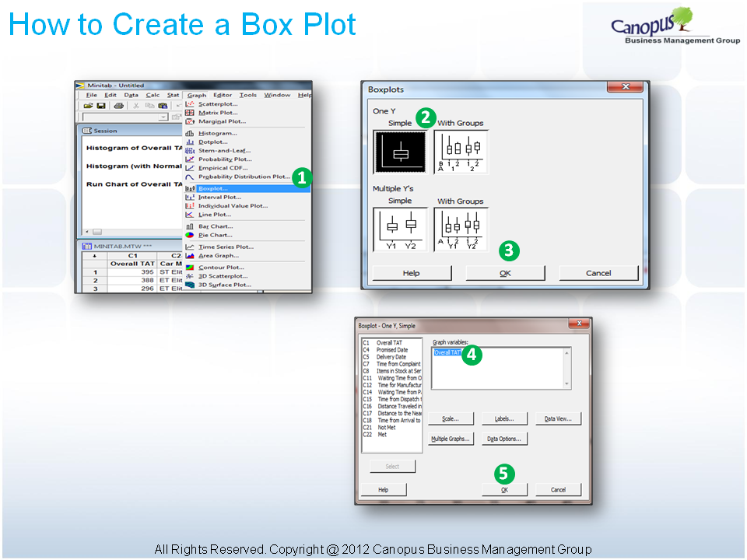This screenshot has width=747, height=560.
Task: Click the Scatterplot icon in the Graph menu
Action: click(x=190, y=103)
